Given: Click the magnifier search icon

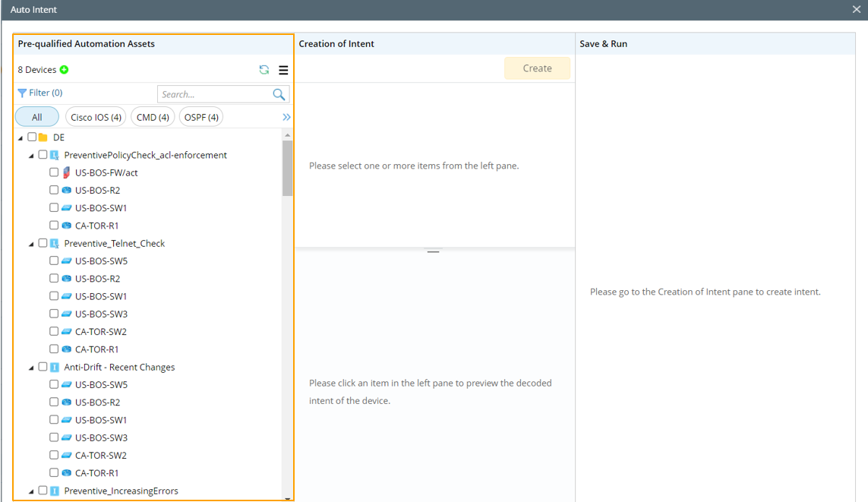Looking at the screenshot, I should [279, 94].
